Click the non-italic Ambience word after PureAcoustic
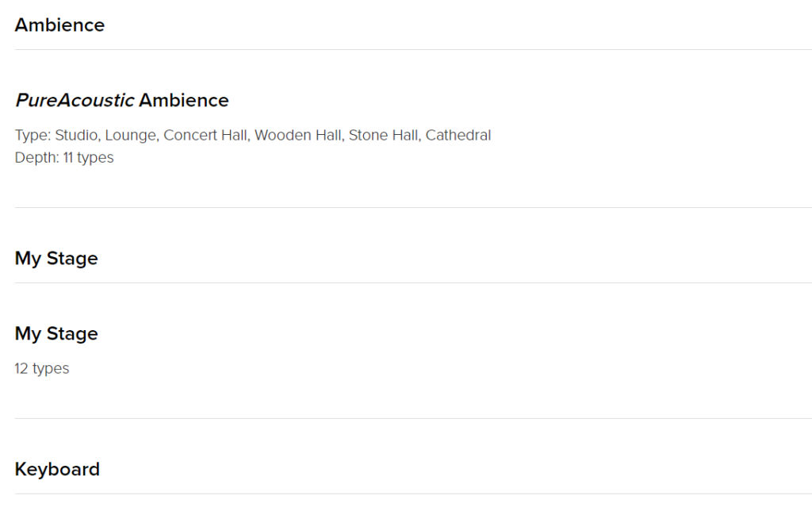Viewport: 812px width, 515px height. click(184, 100)
